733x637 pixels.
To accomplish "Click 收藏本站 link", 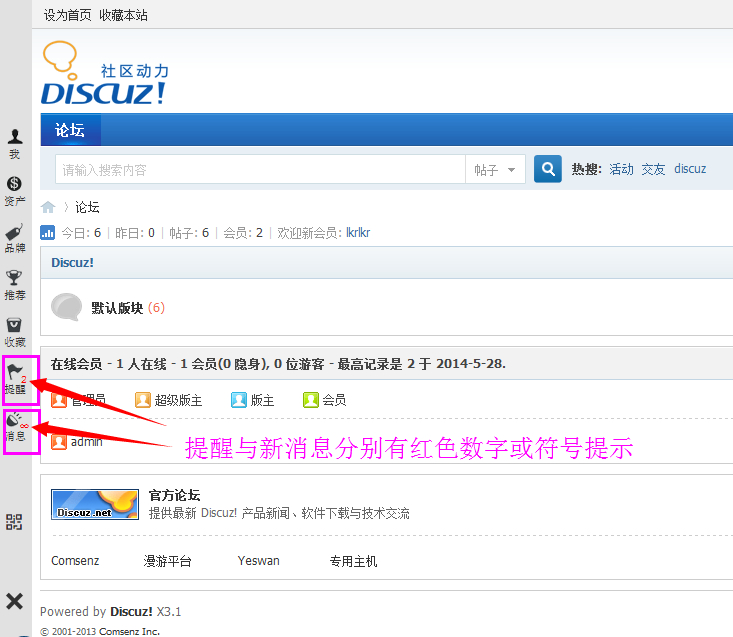I will 123,15.
